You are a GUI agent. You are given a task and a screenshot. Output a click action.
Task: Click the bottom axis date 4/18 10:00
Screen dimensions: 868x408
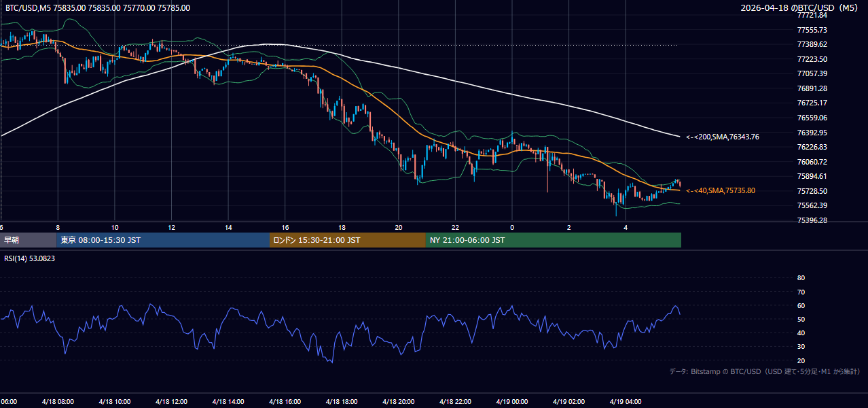click(x=114, y=402)
